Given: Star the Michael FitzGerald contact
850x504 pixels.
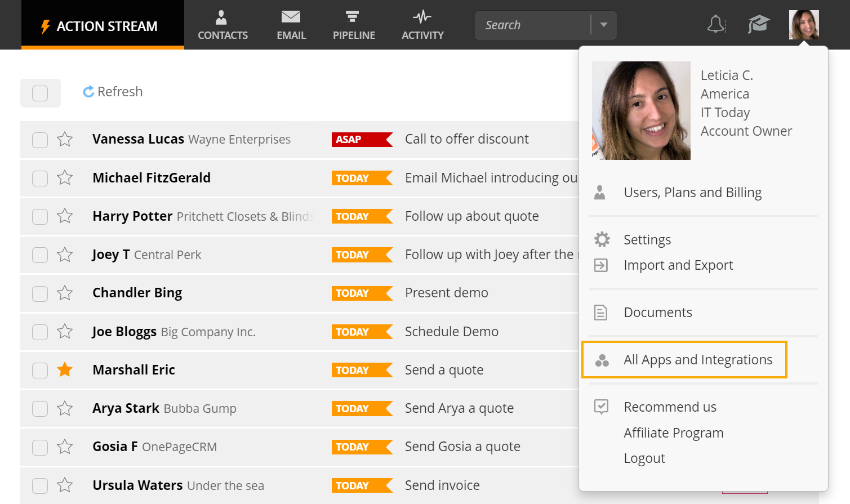Looking at the screenshot, I should 65,177.
